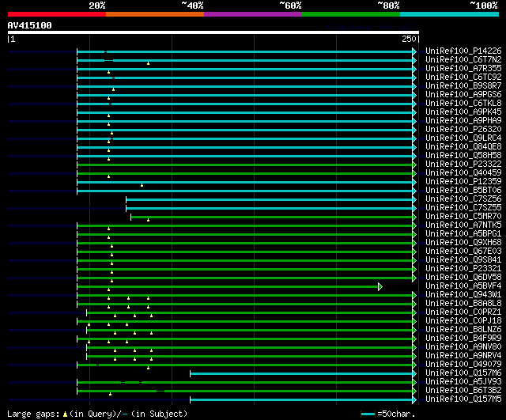
Task: Select the UniRef100_C6TC92 entry
Action: point(463,78)
